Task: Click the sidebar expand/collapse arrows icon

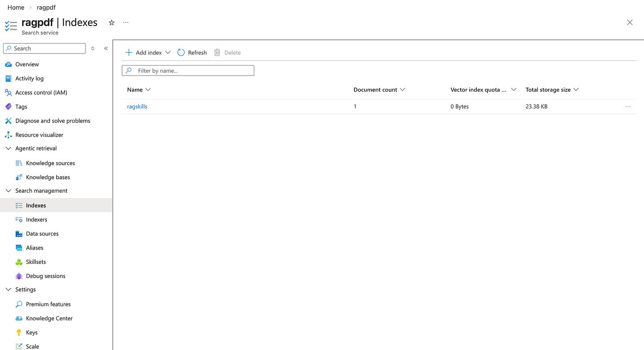Action: (x=92, y=49)
